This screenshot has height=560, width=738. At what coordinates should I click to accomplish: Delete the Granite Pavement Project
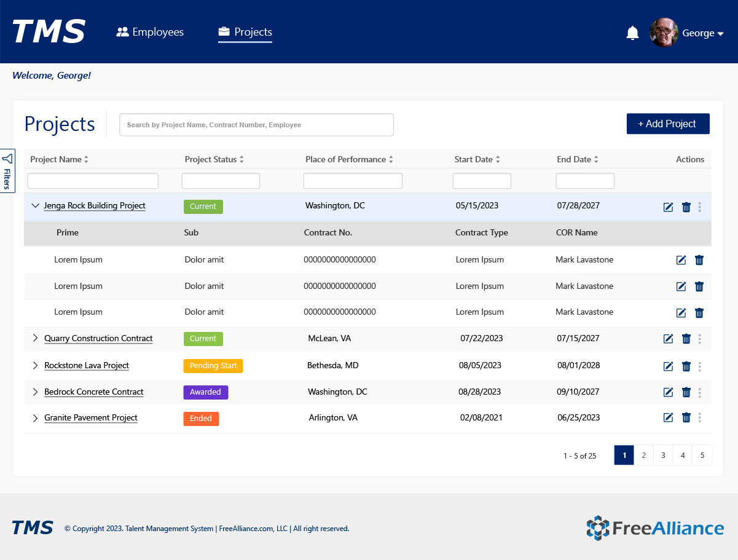pyautogui.click(x=686, y=418)
